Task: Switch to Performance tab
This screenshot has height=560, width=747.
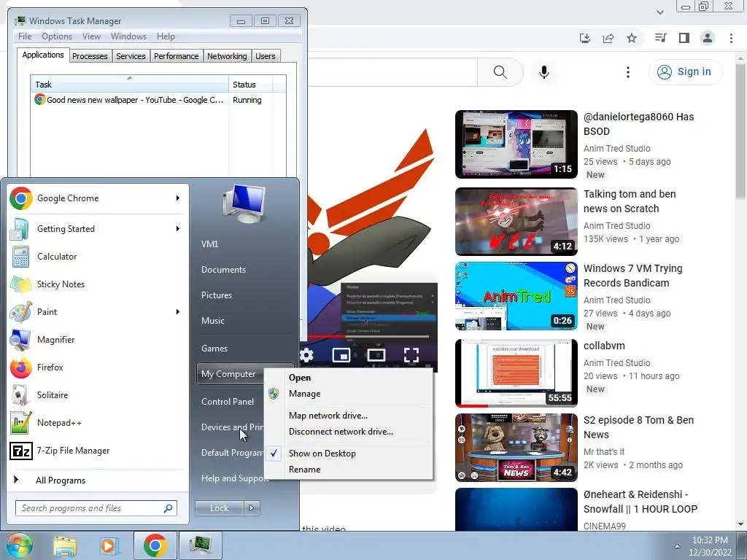Action: [x=177, y=56]
